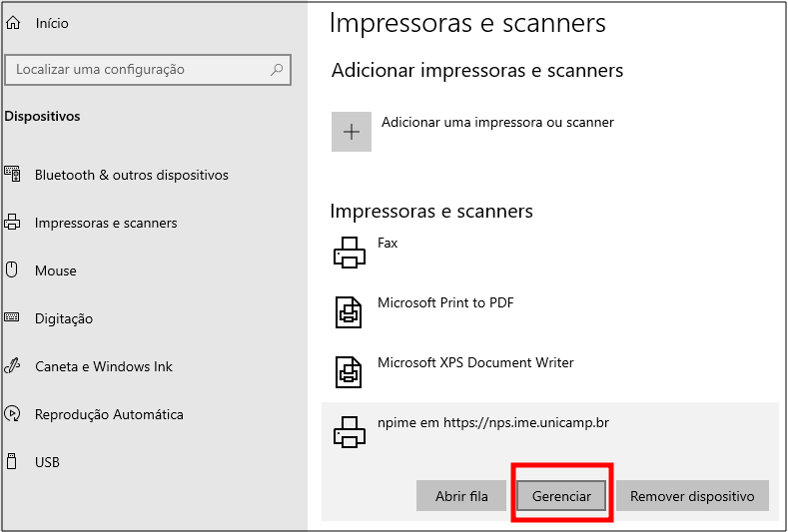The height and width of the screenshot is (532, 788).
Task: Select the Fax printer icon
Action: (350, 253)
